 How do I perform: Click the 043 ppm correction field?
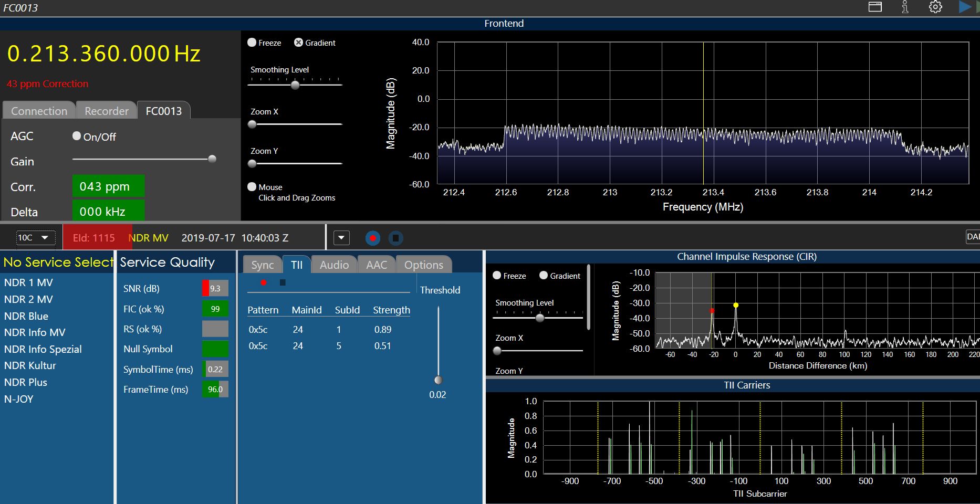pos(108,186)
